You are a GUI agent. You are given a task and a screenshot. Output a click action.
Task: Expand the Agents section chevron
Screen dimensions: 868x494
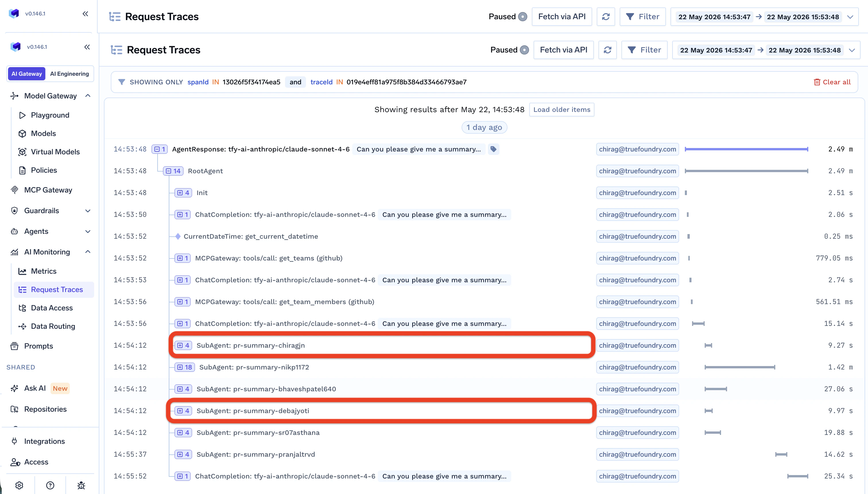pyautogui.click(x=88, y=232)
